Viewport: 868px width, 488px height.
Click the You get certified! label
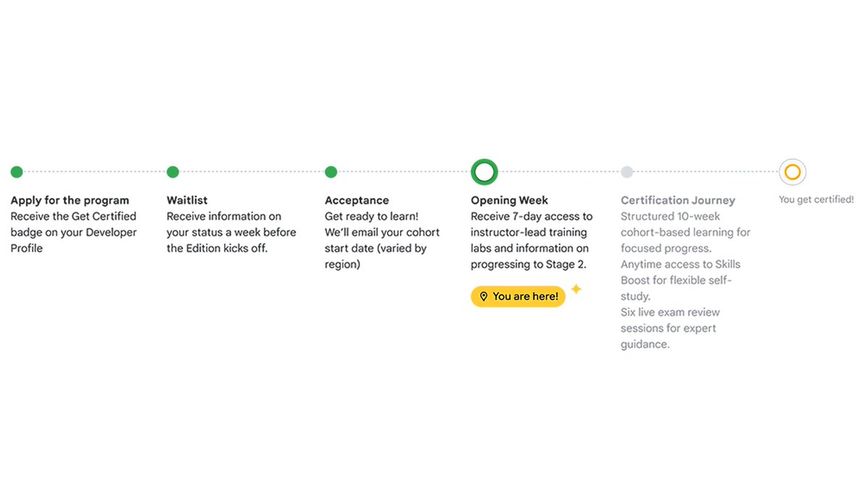click(816, 200)
